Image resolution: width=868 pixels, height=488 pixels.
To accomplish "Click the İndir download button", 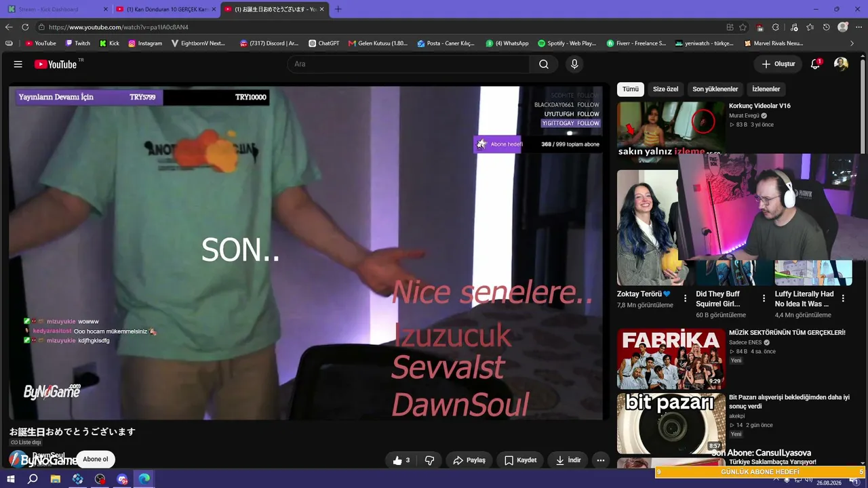I will click(x=568, y=460).
